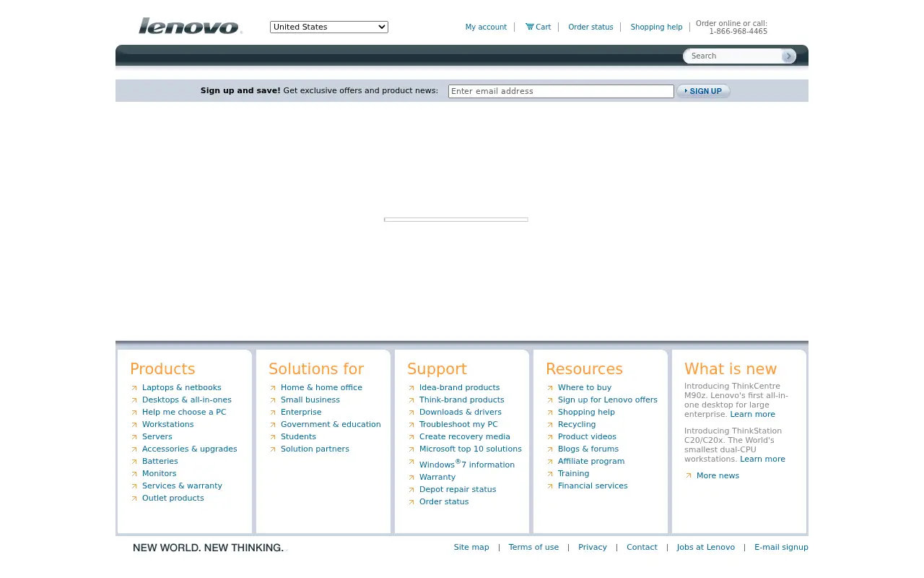The image size is (924, 578).
Task: Click arrow icon beside Create recovery media
Action: 411,437
